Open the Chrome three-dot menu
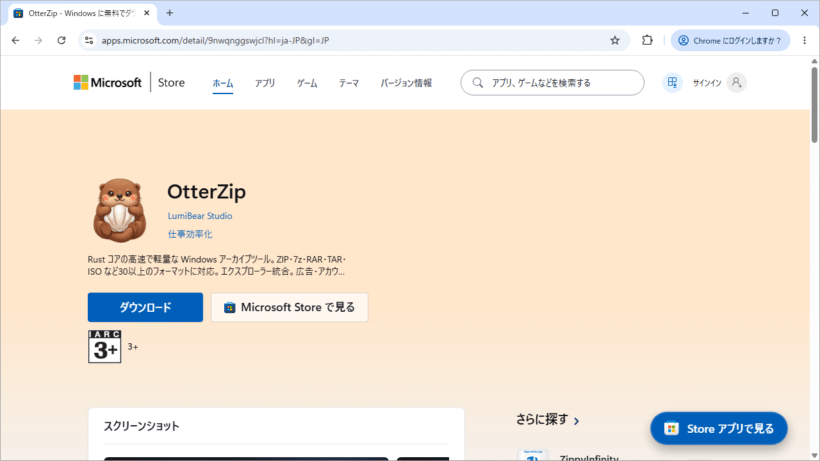The width and height of the screenshot is (820, 461). 804,40
